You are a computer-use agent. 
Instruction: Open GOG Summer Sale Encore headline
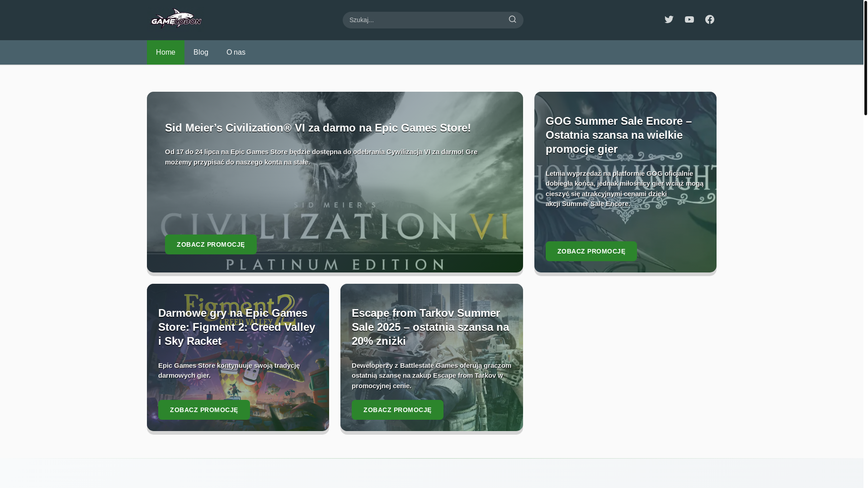[618, 135]
